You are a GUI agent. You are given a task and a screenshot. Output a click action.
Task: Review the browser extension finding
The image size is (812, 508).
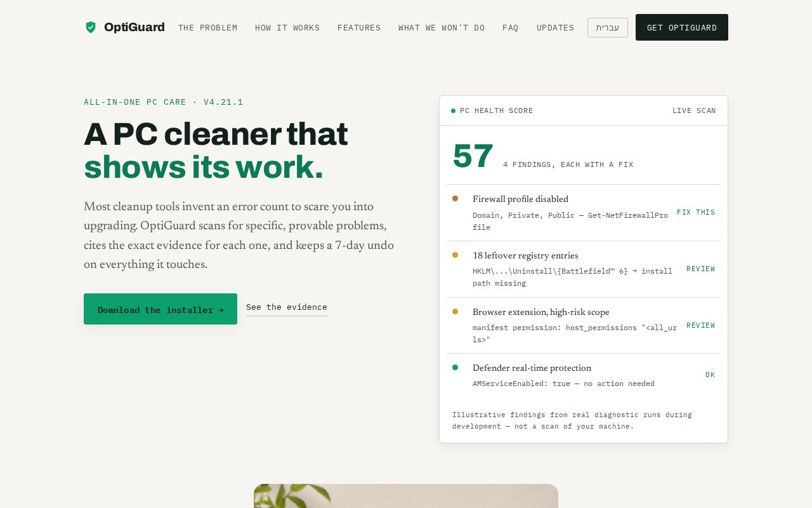(x=700, y=326)
